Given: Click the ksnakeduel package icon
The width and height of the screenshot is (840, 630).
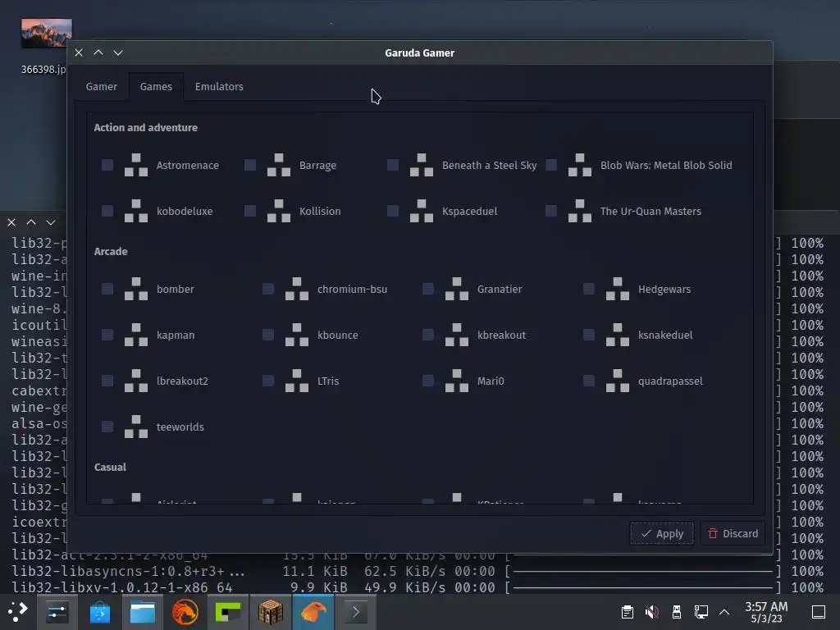Looking at the screenshot, I should click(x=618, y=335).
